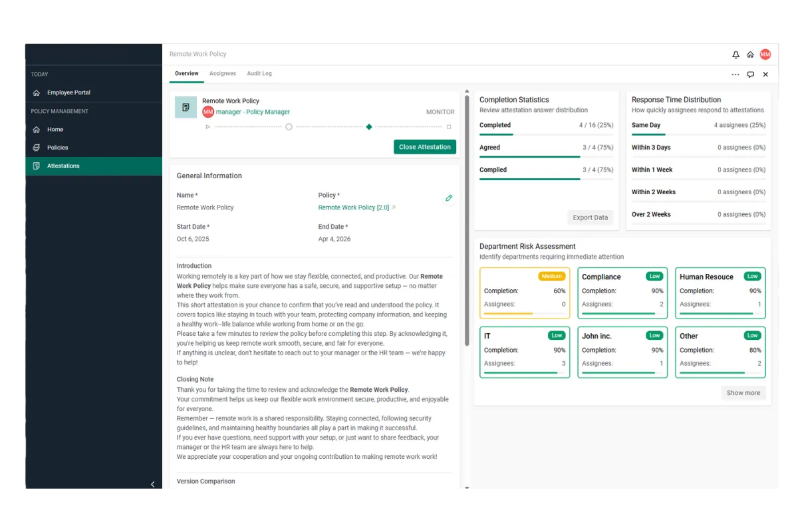Select the diamond marker on the workflow timeline
Viewport: 798px width, 532px height.
pyautogui.click(x=369, y=126)
